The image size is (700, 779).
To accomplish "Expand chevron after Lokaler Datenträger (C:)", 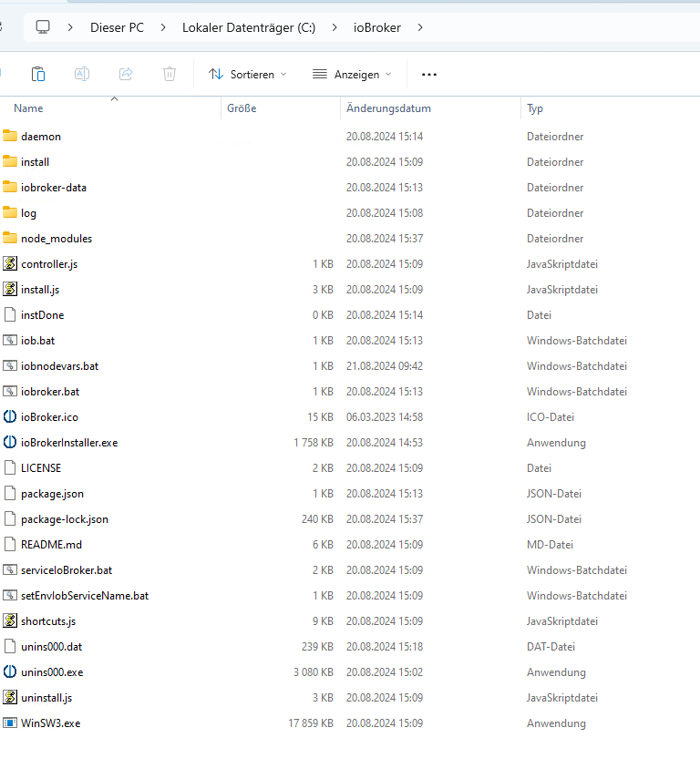I will pyautogui.click(x=335, y=27).
